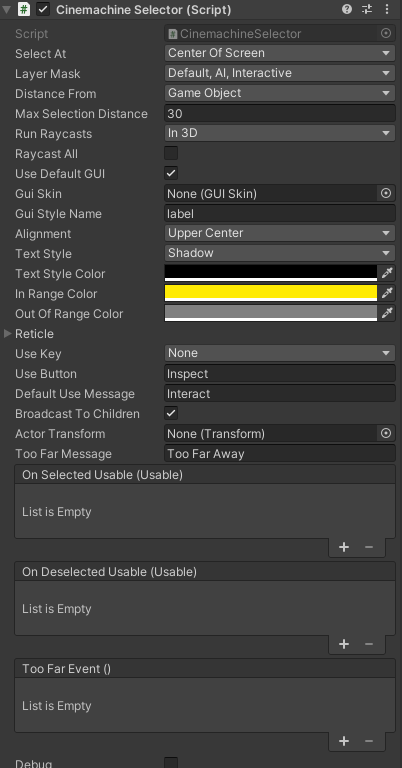402x768 pixels.
Task: Open Out Of Range Color gray swatch
Action: [271, 313]
